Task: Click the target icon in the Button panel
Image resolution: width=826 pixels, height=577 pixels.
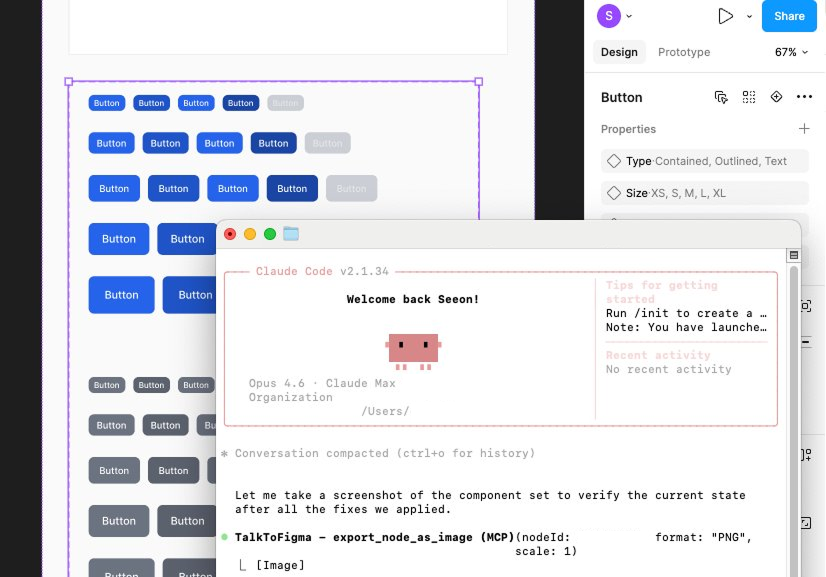Action: click(x=775, y=97)
